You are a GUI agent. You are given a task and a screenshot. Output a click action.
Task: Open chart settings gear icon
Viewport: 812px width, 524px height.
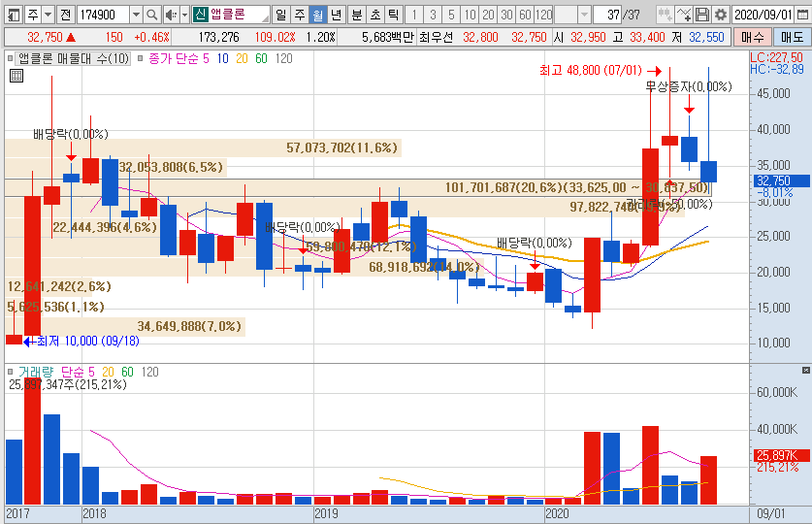[x=721, y=15]
